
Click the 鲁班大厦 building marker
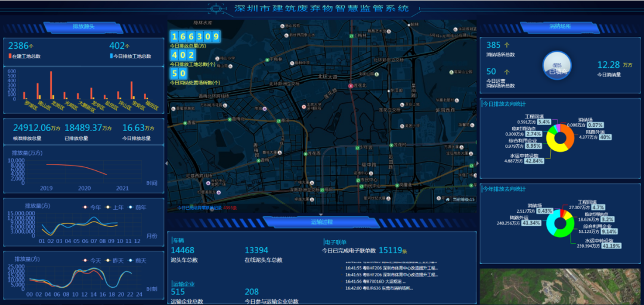280,152
